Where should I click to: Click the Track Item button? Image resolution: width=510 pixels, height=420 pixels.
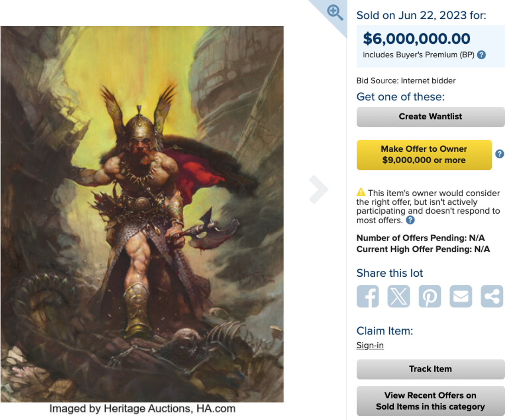[430, 369]
